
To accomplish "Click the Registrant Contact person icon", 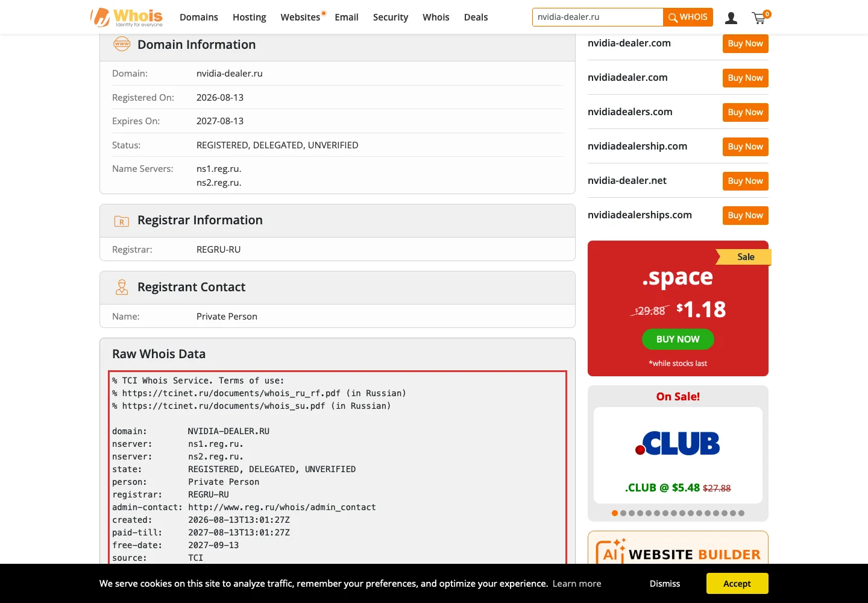I will [x=122, y=287].
